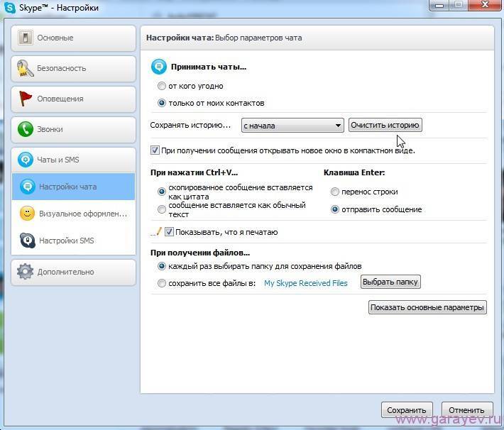
Task: Click the Skype logo in title bar
Action: (x=10, y=7)
